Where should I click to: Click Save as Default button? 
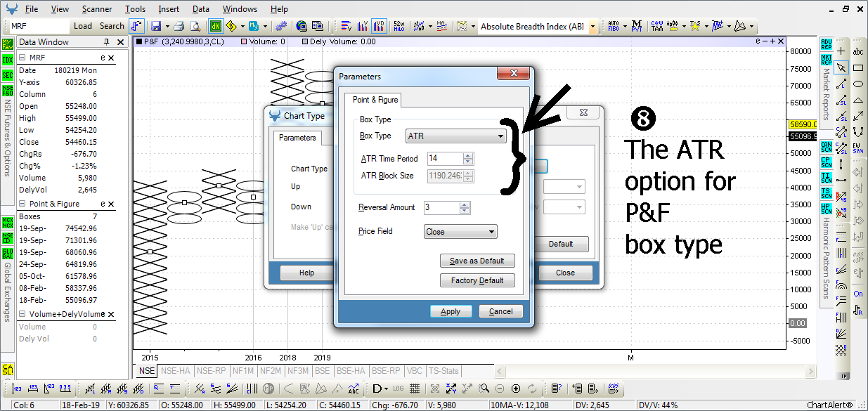point(477,261)
